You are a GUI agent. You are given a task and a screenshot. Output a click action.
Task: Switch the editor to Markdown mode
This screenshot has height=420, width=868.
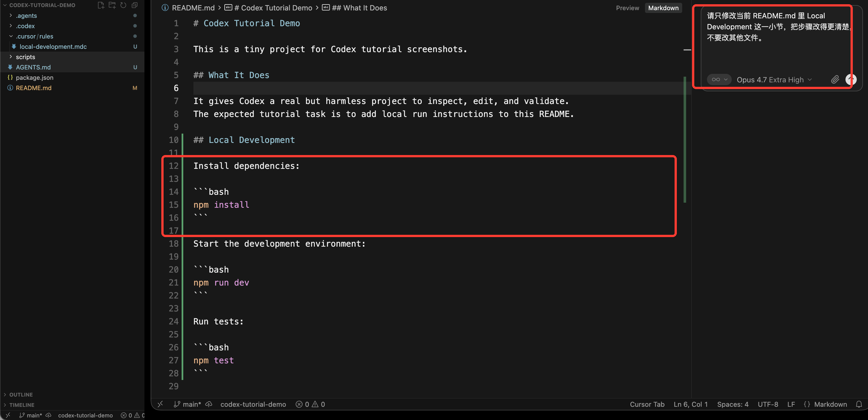point(663,8)
